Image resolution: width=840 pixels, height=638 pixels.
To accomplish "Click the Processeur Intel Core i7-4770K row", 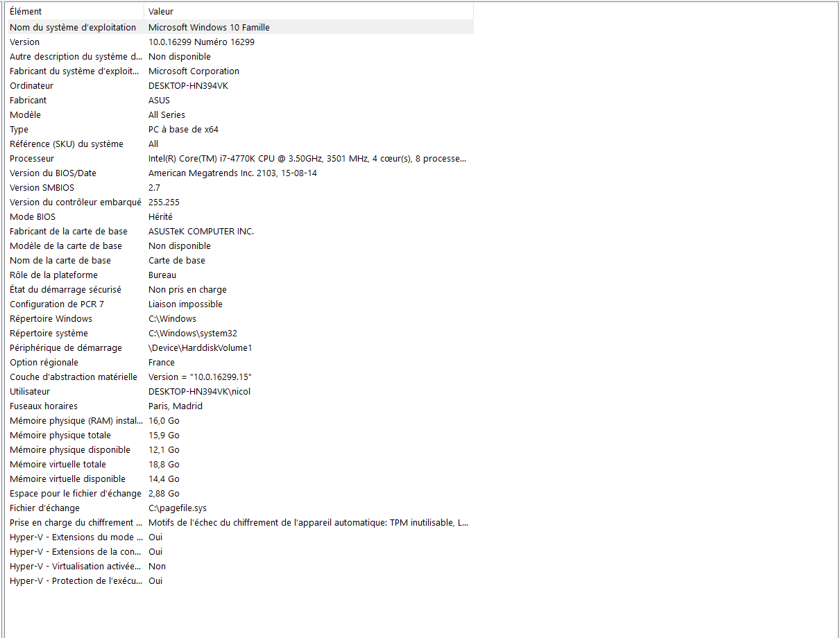I will [240, 158].
